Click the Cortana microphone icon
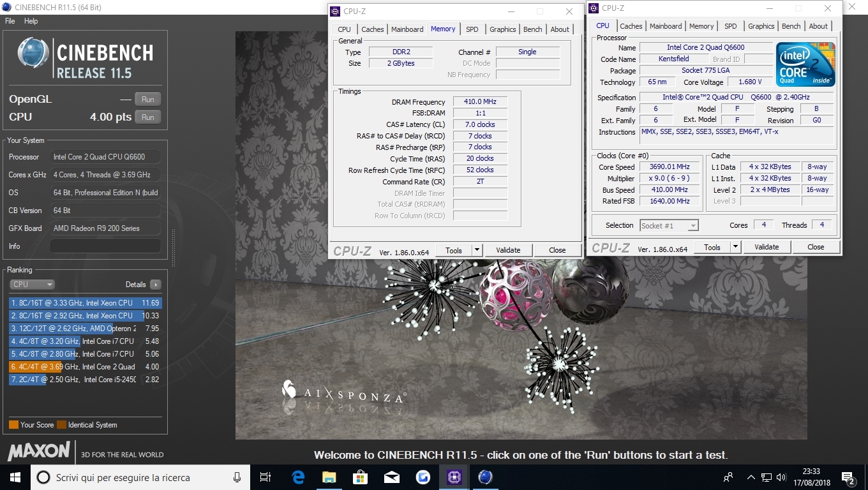868x490 pixels. point(237,477)
